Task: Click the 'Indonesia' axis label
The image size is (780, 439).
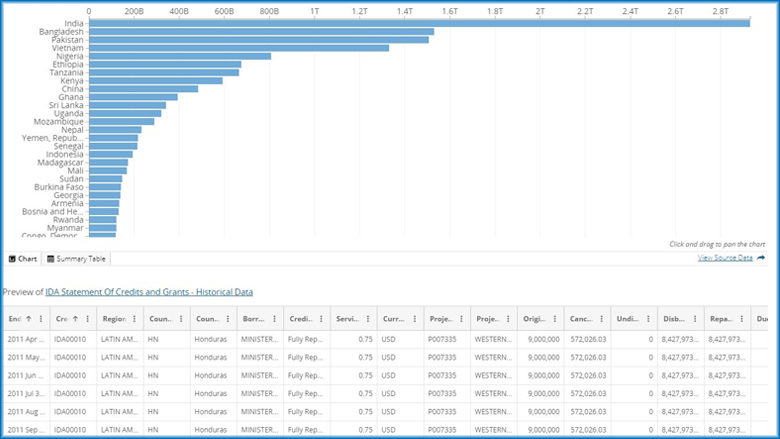Action: click(65, 154)
